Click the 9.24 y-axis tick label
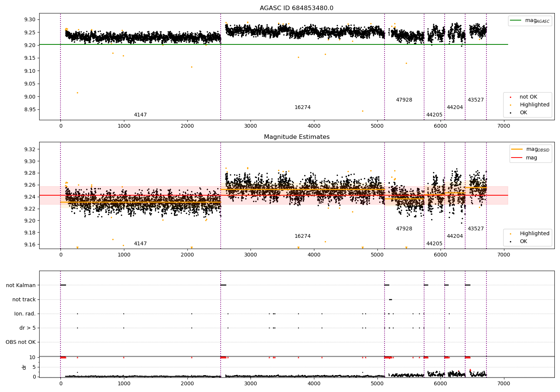This screenshot has width=560, height=392. click(30, 197)
